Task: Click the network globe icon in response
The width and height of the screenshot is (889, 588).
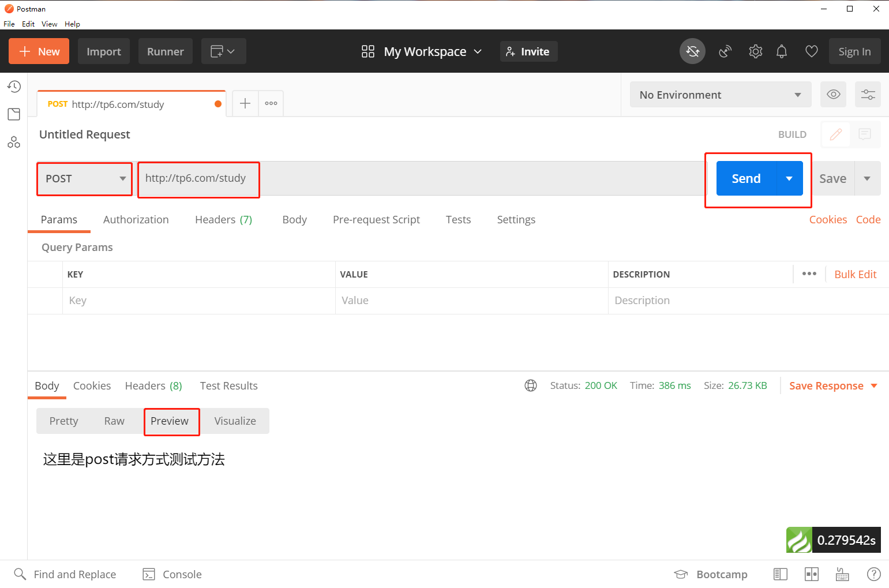Action: (531, 385)
